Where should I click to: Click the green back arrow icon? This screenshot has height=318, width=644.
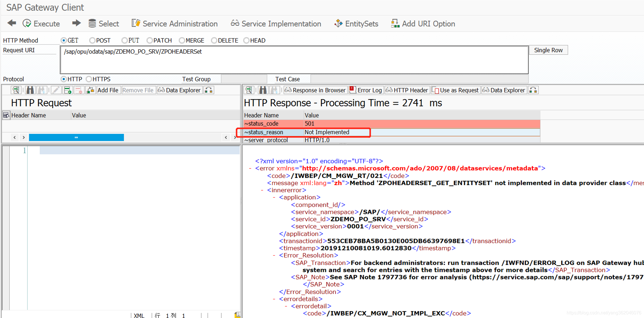tap(12, 23)
